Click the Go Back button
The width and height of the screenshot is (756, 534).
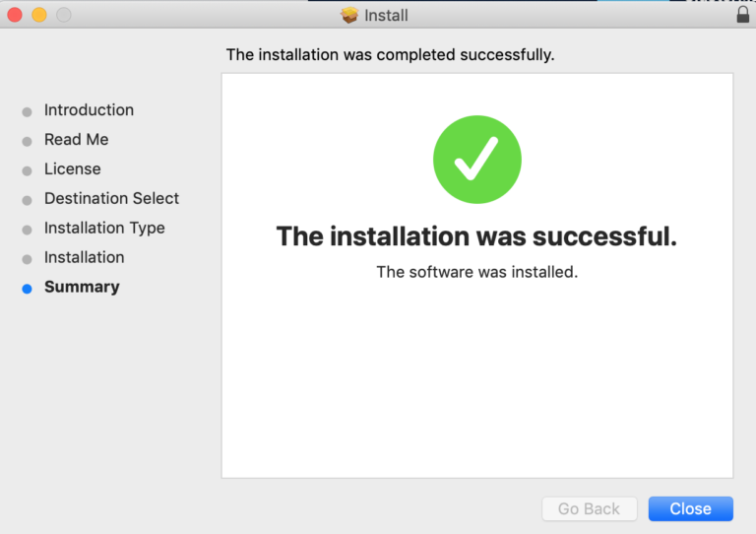[589, 509]
